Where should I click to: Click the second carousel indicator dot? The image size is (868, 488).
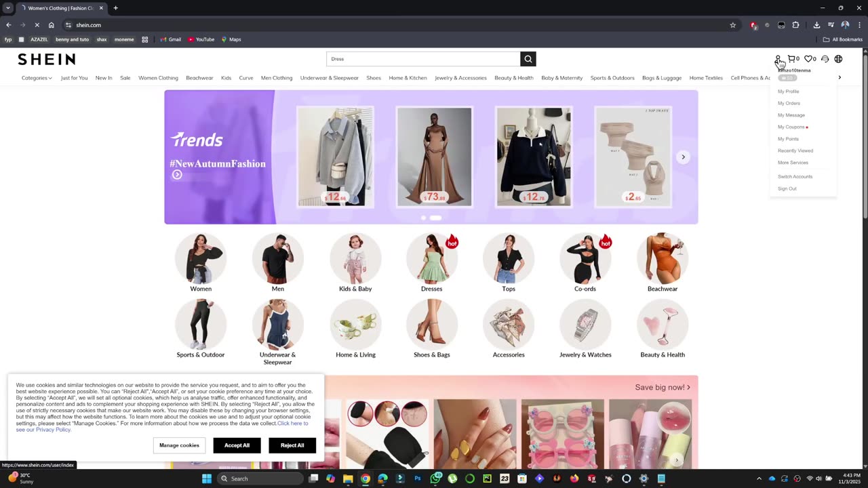click(435, 218)
